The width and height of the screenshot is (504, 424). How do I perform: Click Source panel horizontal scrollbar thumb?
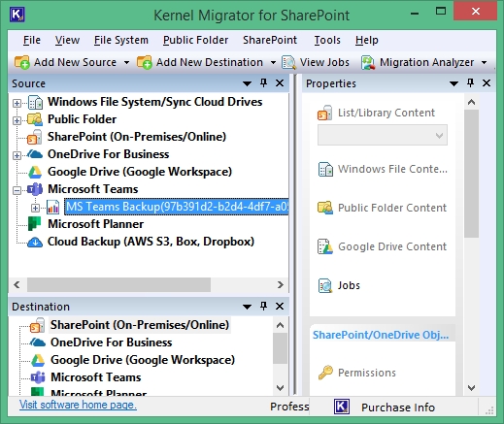coord(118,284)
